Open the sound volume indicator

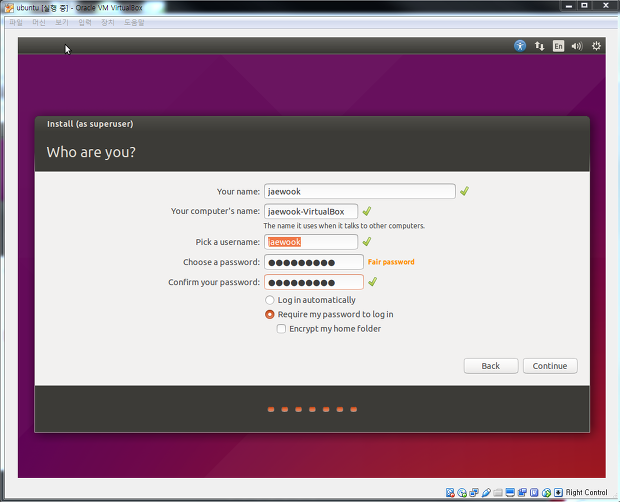577,46
